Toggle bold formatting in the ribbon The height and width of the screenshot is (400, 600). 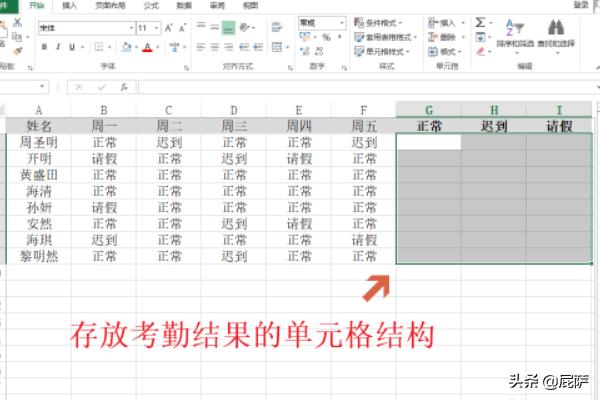pos(45,47)
